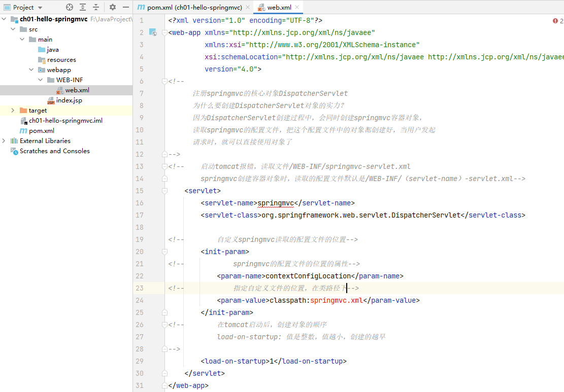Select the resources folder in tree
Screen dimensions: 564x392
point(61,60)
